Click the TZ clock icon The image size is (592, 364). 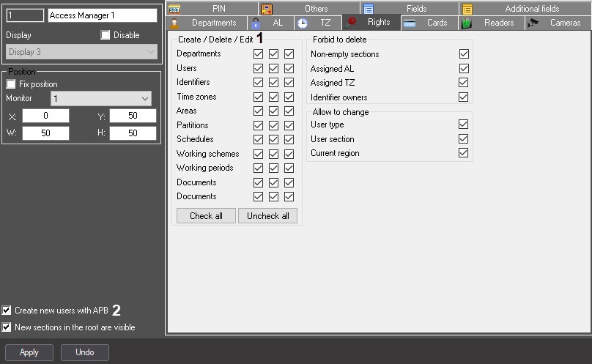click(x=303, y=23)
